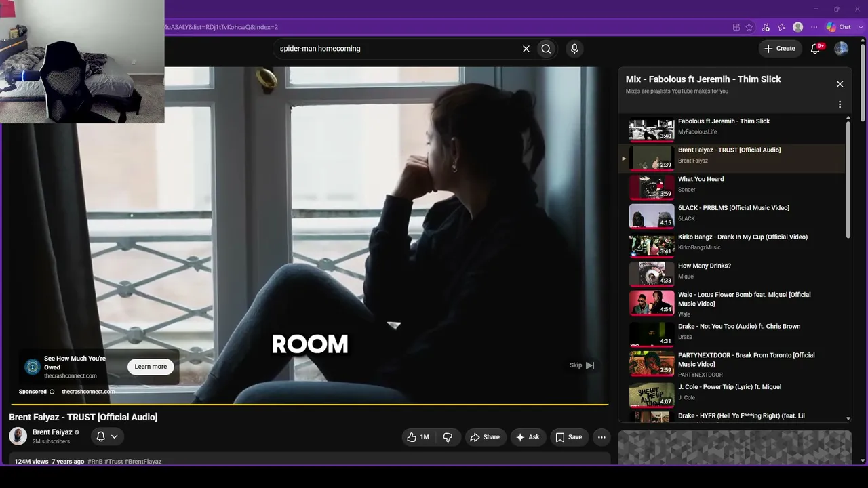Click the magnifier search button

tap(546, 49)
